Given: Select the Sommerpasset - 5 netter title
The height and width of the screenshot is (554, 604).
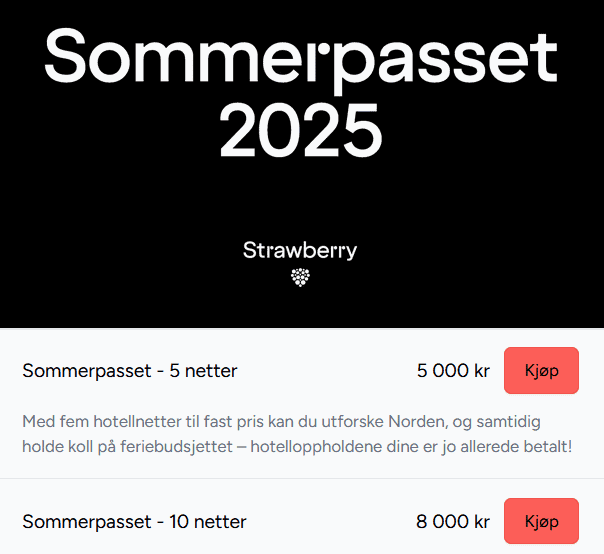Looking at the screenshot, I should 130,371.
